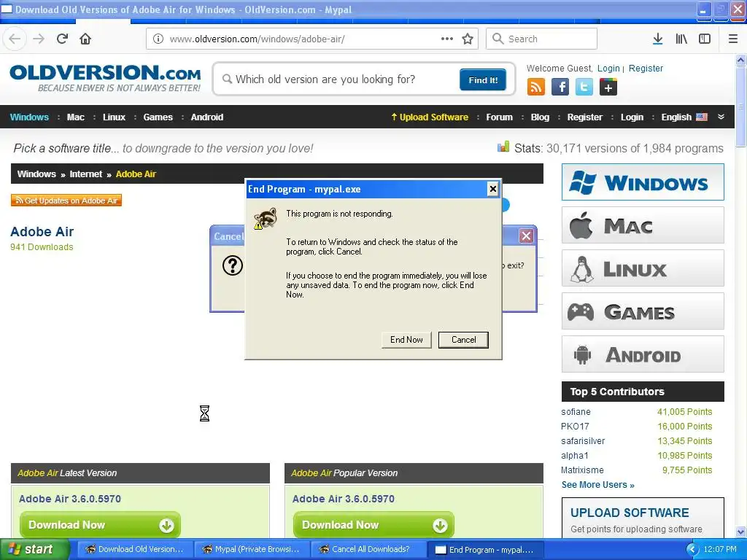Click Login in the black nav bar
Screen dimensions: 747x560
(x=632, y=117)
